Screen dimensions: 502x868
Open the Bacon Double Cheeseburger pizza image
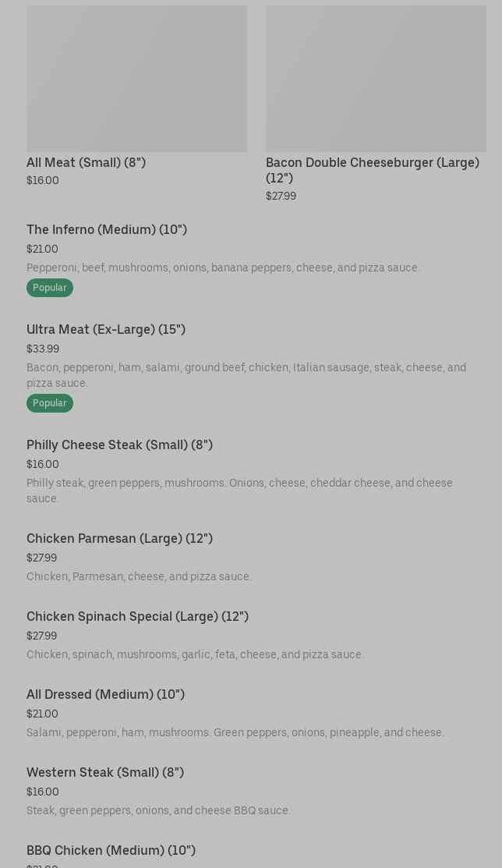tap(376, 78)
